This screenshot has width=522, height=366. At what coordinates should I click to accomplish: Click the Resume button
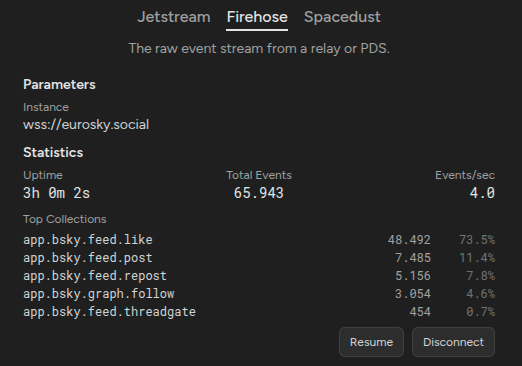click(371, 342)
